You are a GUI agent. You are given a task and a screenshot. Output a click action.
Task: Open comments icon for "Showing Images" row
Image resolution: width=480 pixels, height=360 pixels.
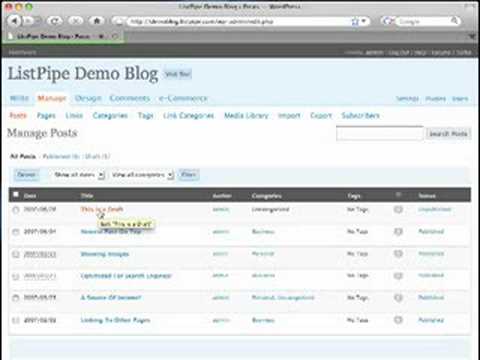398,254
